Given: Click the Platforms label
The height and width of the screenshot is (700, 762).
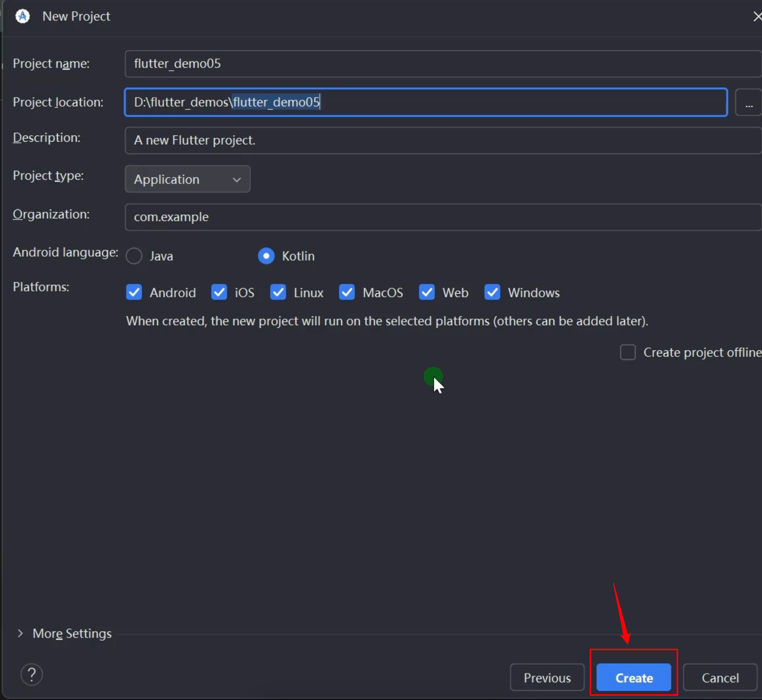Looking at the screenshot, I should tap(41, 287).
